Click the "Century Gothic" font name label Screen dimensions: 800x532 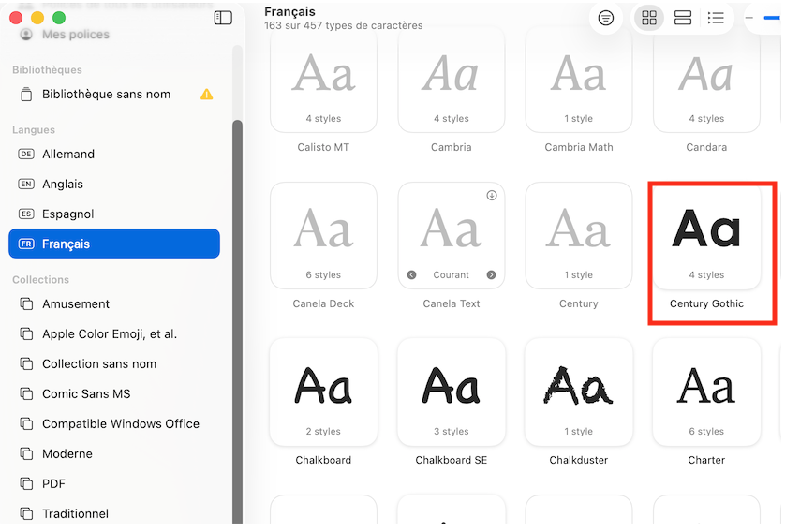pos(706,303)
